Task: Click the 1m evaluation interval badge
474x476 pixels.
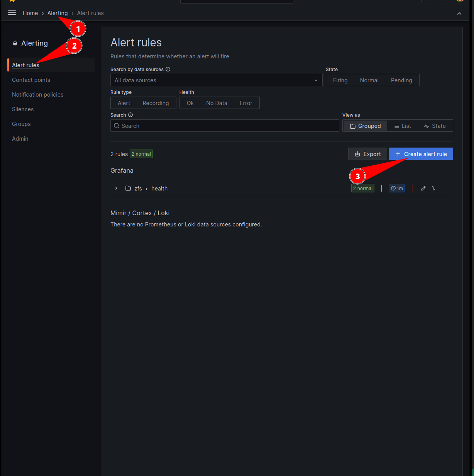Action: coord(396,188)
